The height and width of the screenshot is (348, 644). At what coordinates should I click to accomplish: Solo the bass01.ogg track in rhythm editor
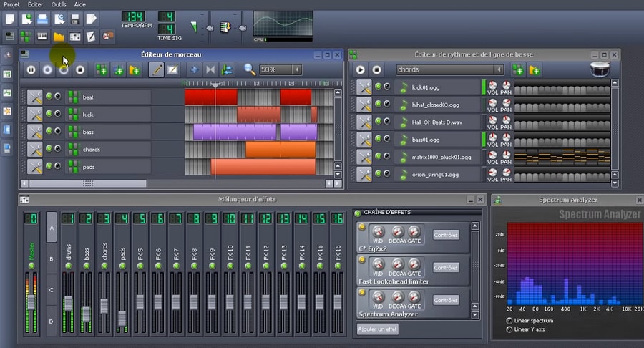(x=387, y=139)
